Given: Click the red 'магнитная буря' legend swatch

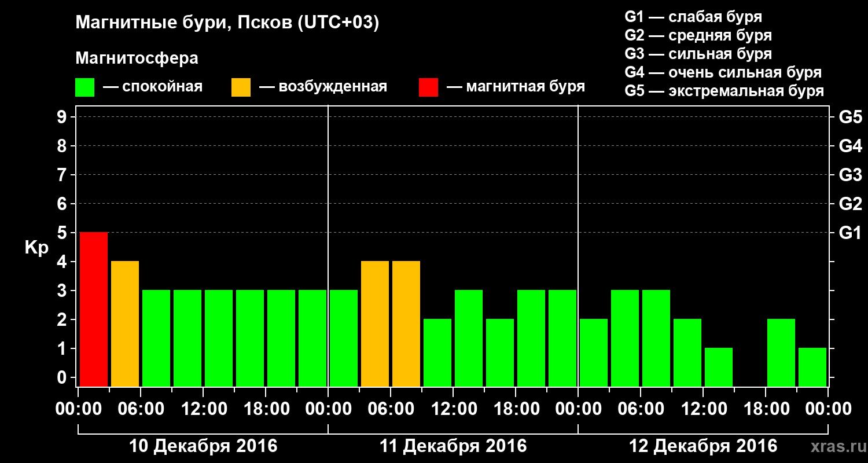Looking at the screenshot, I should click(428, 87).
